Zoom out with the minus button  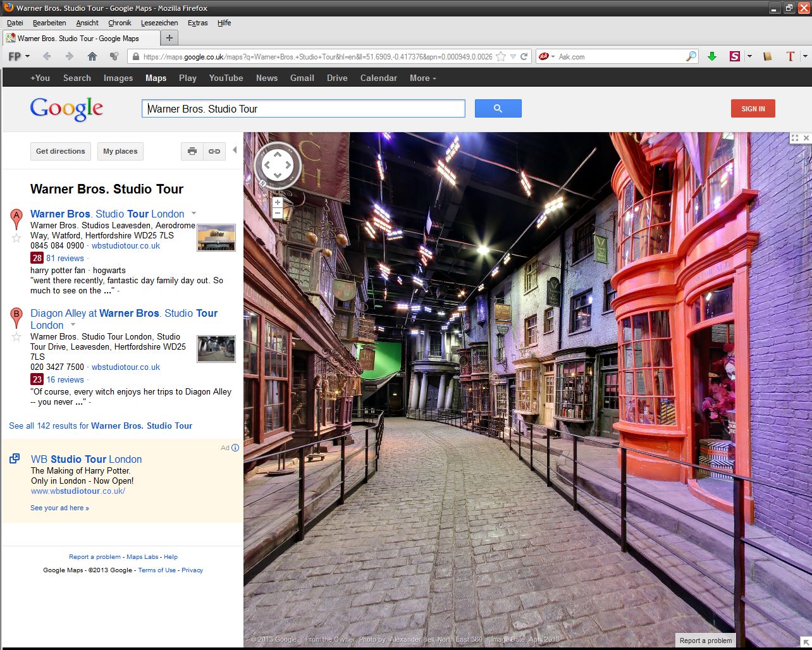click(x=278, y=214)
